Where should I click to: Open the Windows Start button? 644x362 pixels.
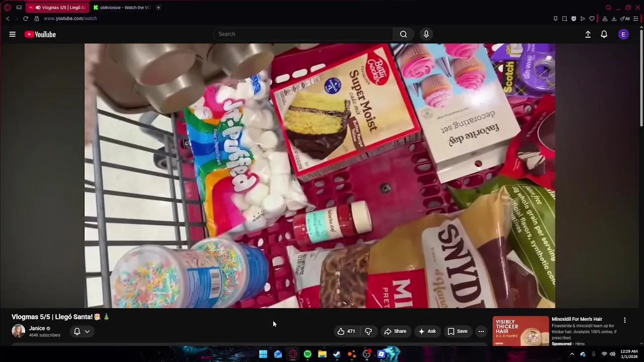pos(263,354)
